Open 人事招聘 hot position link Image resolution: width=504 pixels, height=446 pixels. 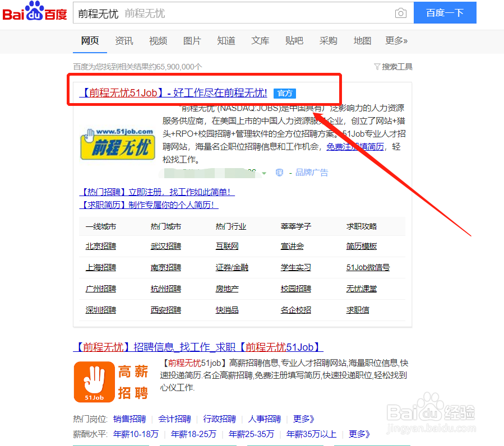pos(265,419)
